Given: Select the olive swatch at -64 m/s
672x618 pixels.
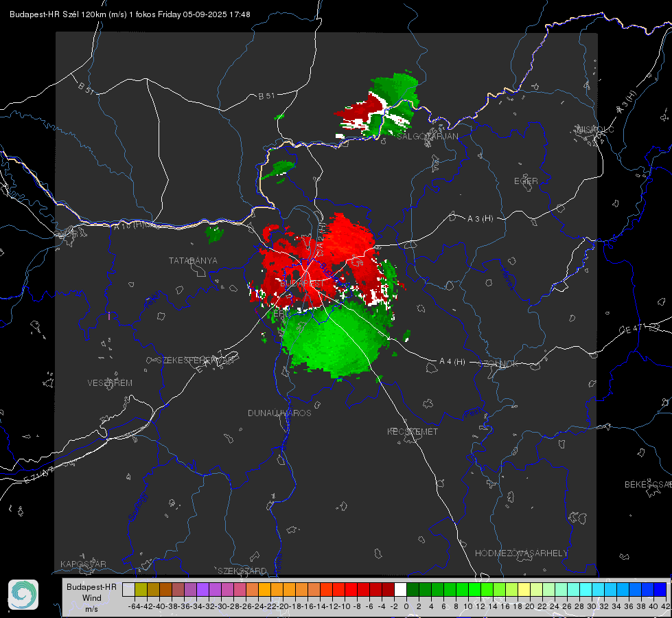Looking at the screenshot, I should 141,590.
